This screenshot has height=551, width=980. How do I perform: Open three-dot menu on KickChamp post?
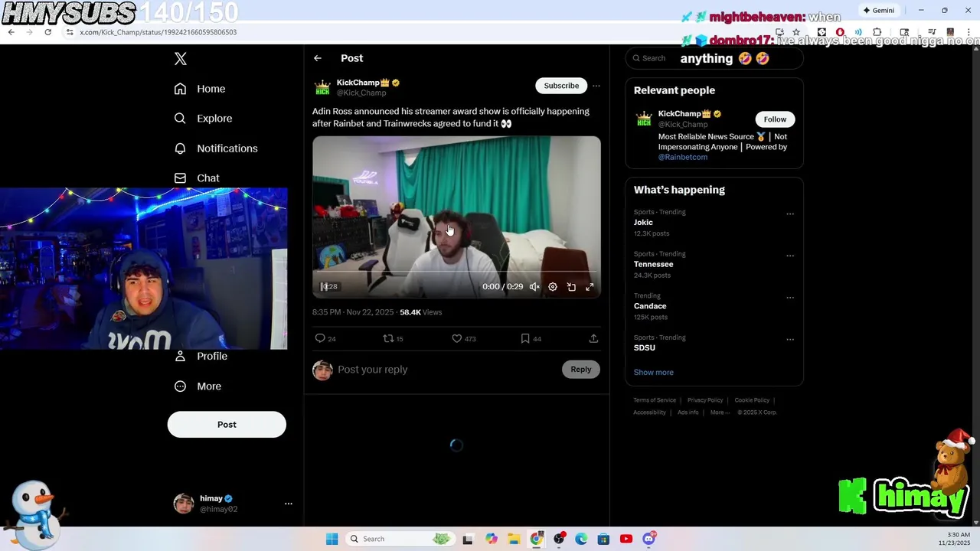tap(596, 86)
